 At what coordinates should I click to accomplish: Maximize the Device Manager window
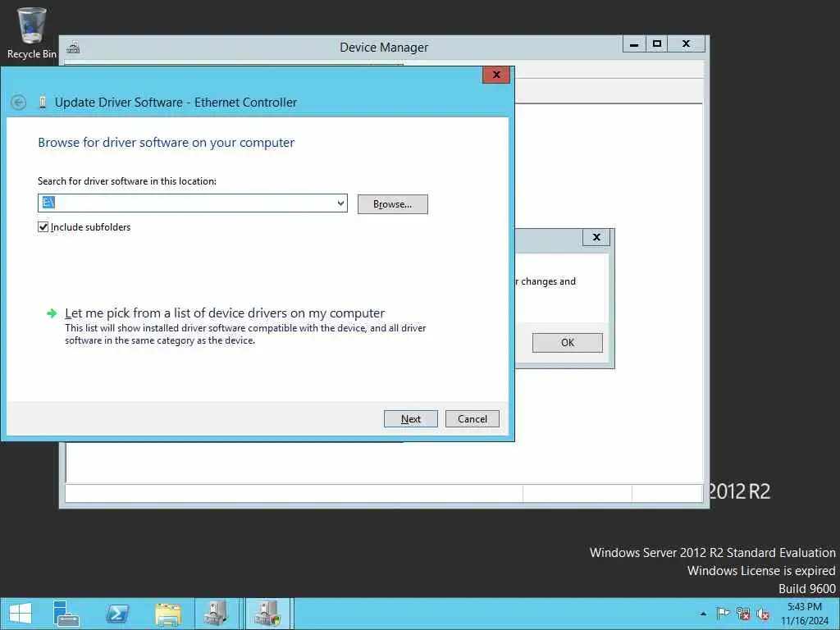click(x=657, y=44)
